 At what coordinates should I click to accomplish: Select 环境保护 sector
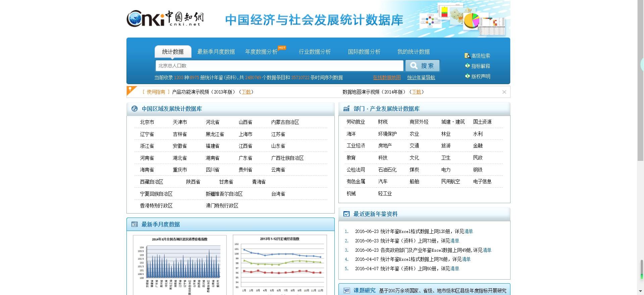click(387, 134)
